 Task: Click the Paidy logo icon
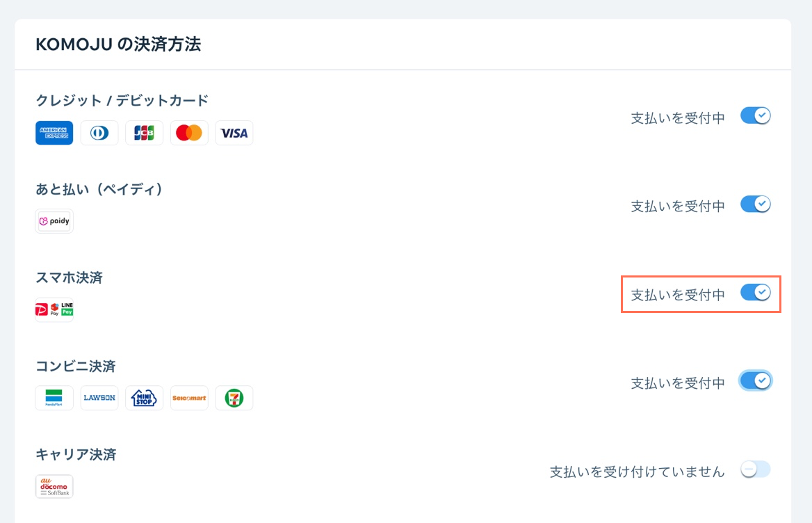(54, 221)
